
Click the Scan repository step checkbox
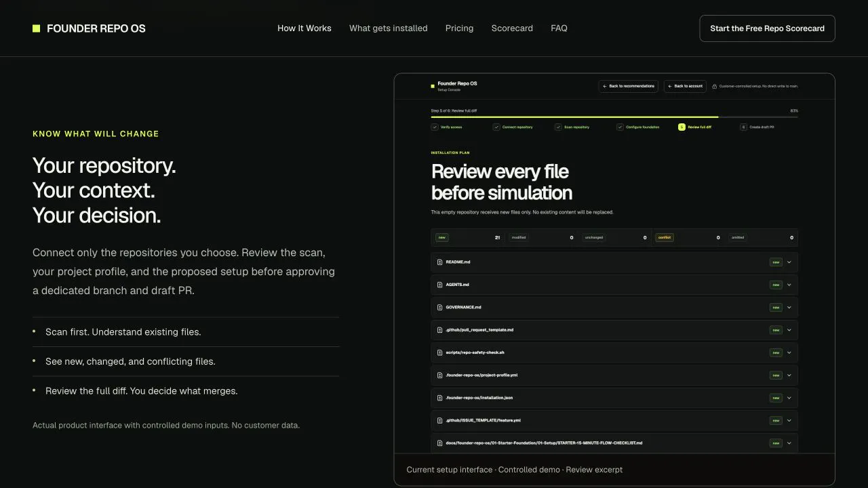pos(558,127)
